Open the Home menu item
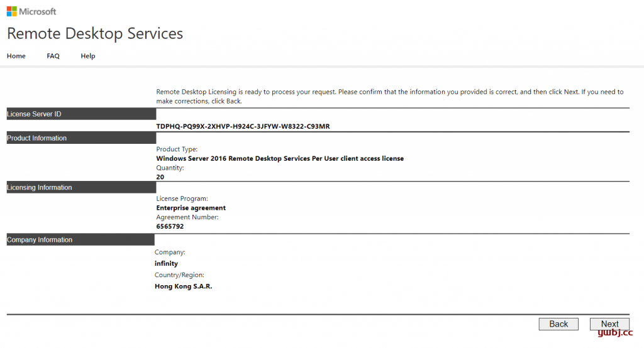The image size is (644, 348). pos(16,56)
